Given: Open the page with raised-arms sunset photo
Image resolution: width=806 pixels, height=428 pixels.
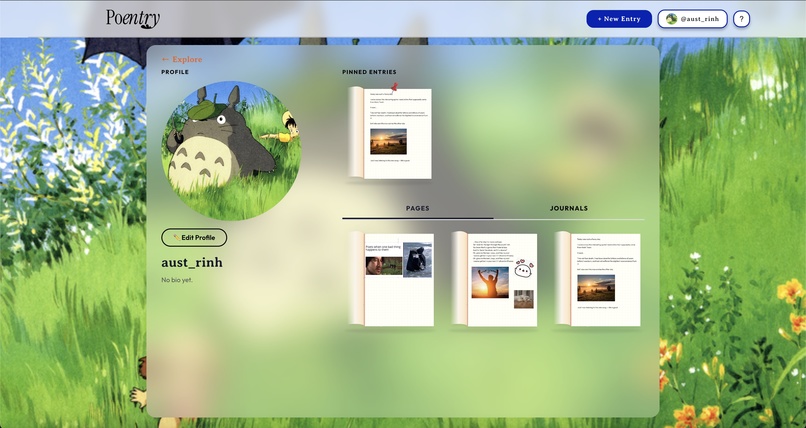Looking at the screenshot, I should (494, 279).
